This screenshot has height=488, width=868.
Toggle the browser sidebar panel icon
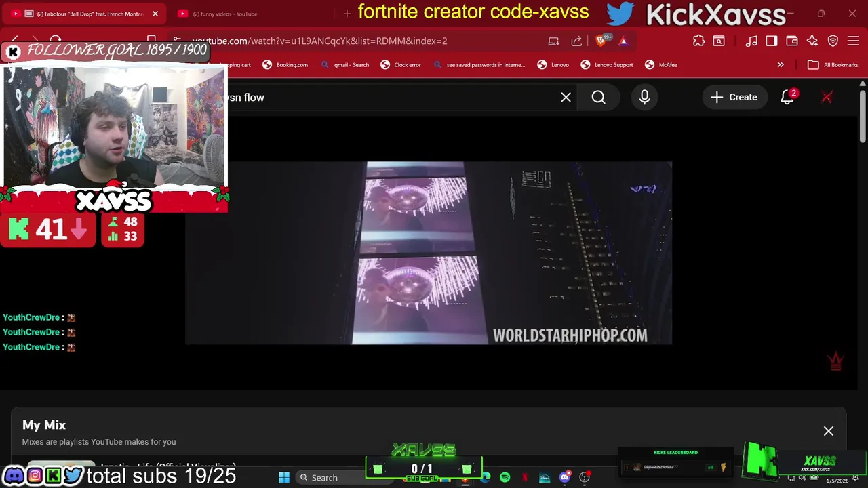click(772, 41)
